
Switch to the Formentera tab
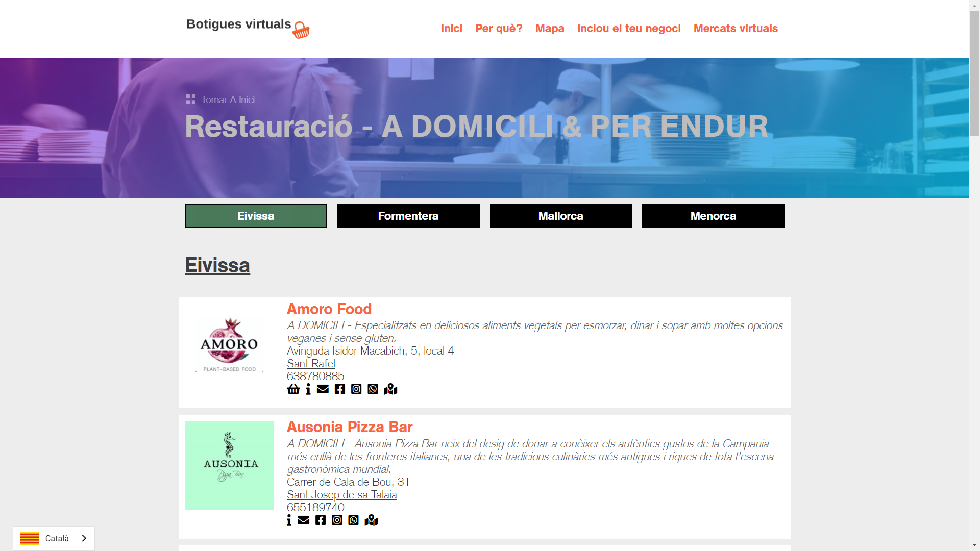[408, 216]
